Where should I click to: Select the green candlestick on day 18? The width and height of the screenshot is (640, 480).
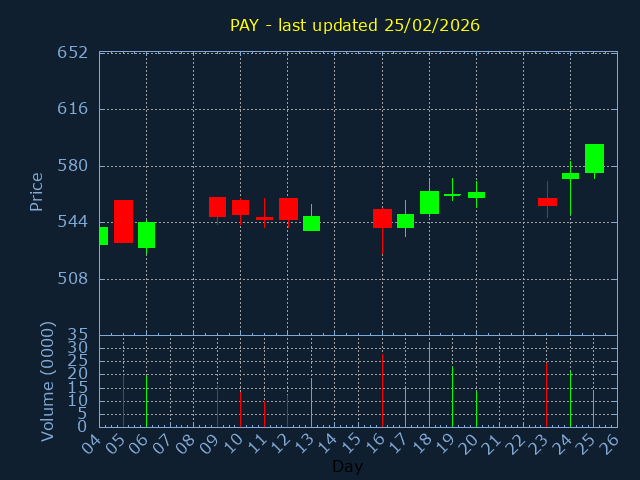429,202
